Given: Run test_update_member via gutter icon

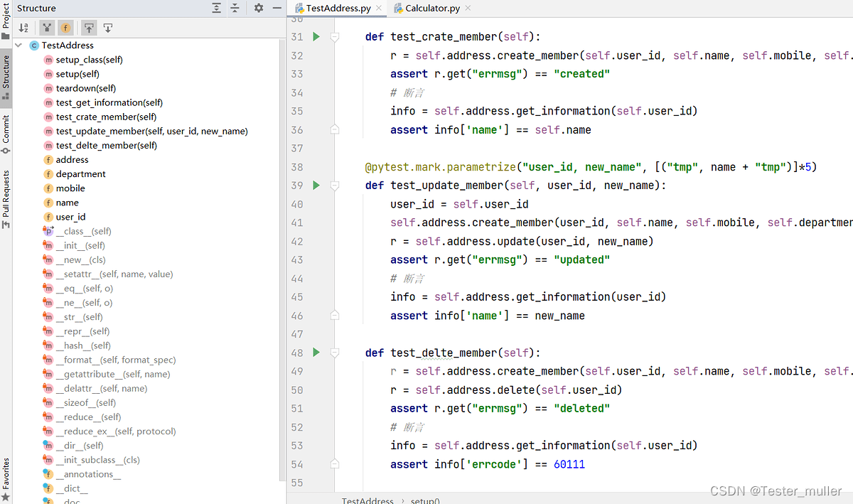Looking at the screenshot, I should (x=316, y=185).
